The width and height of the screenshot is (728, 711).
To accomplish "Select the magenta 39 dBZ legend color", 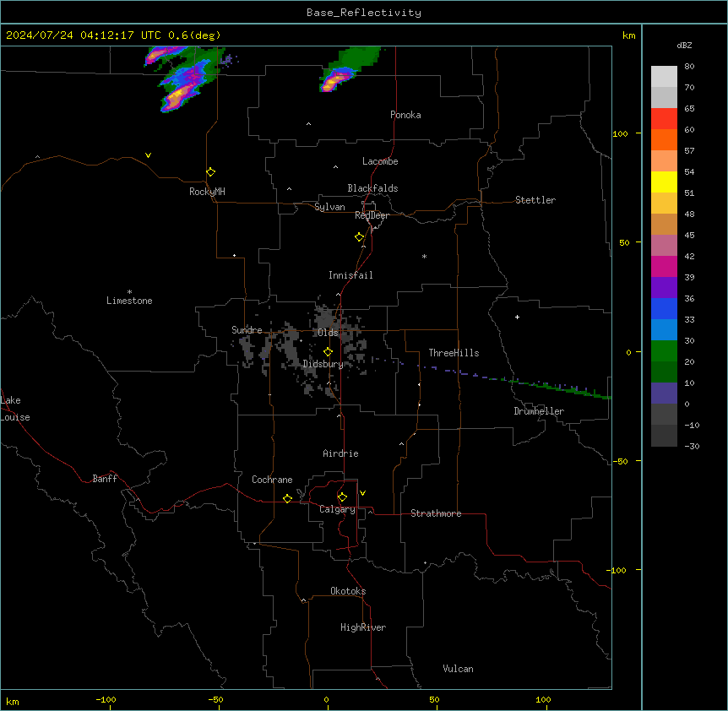I will pos(664,266).
